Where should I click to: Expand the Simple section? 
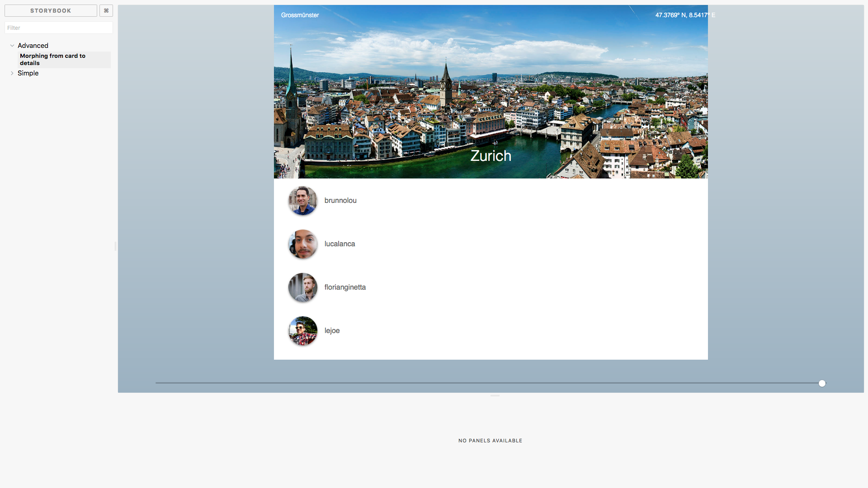coord(28,73)
